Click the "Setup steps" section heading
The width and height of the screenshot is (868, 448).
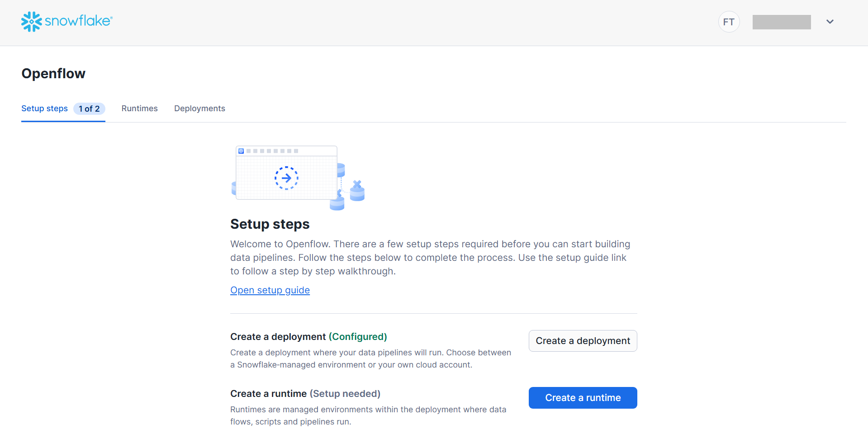tap(270, 224)
